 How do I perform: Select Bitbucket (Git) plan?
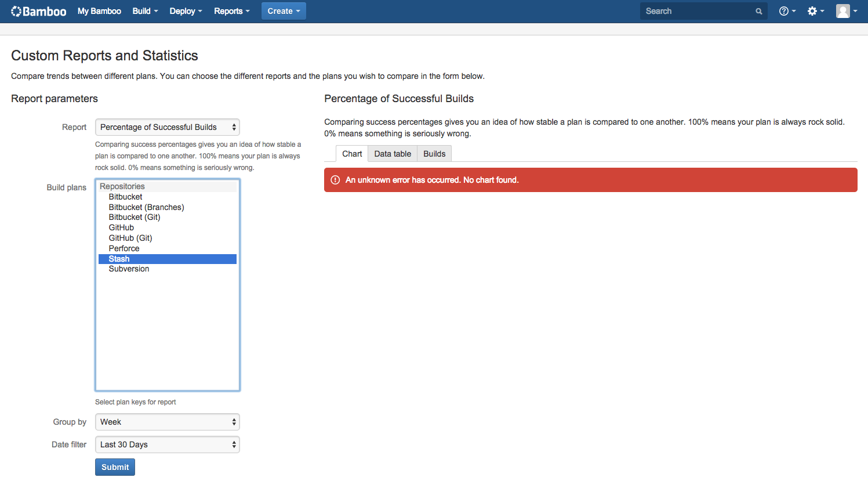168,217
